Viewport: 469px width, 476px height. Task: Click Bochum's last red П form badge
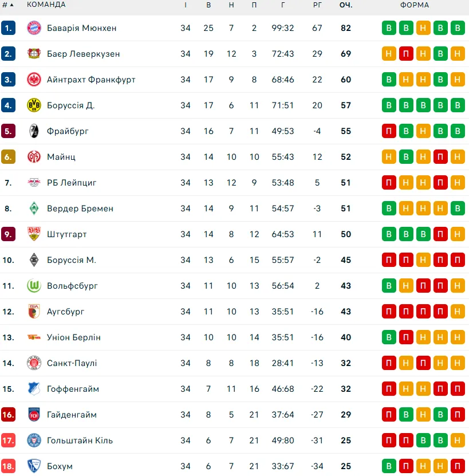click(458, 466)
